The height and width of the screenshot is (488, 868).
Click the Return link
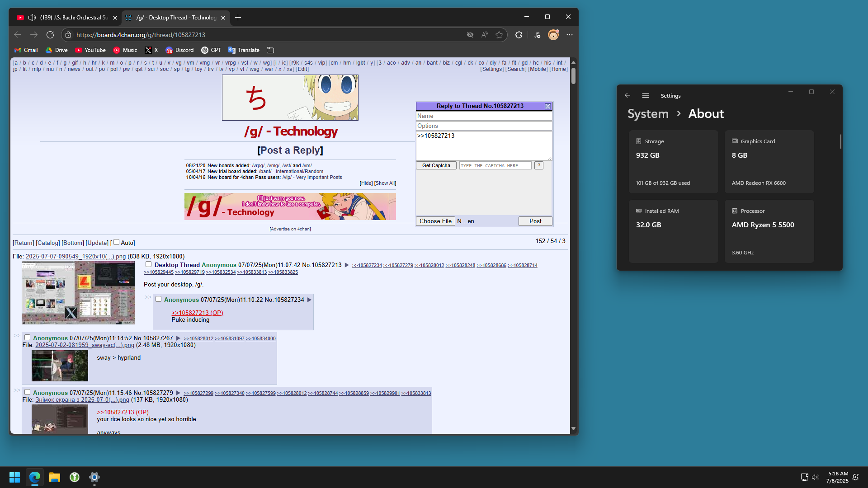(24, 243)
